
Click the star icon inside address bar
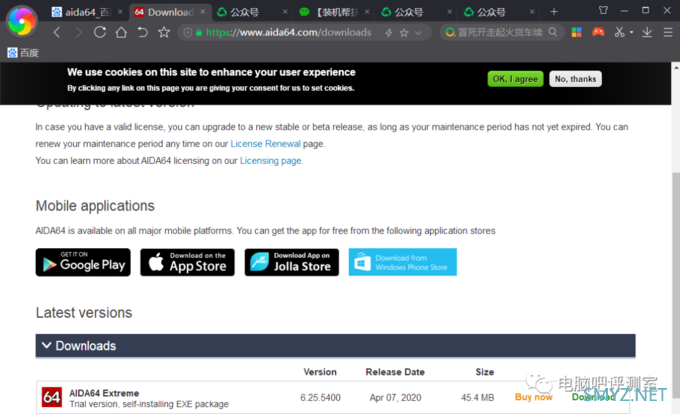pos(404,33)
